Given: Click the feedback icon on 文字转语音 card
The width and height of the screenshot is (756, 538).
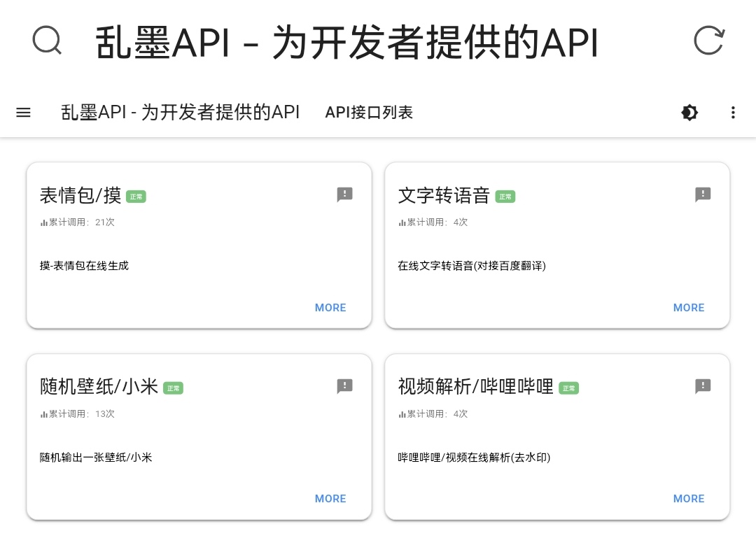Looking at the screenshot, I should tap(703, 194).
